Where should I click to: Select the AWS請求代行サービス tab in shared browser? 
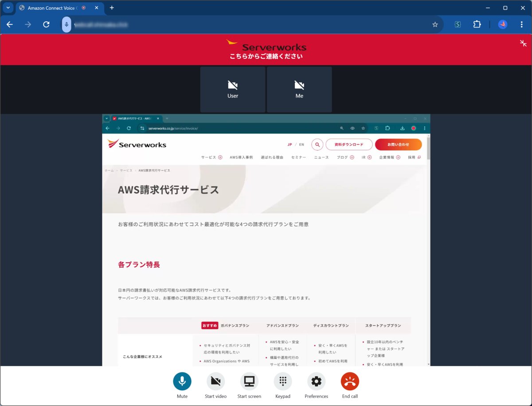(x=136, y=118)
